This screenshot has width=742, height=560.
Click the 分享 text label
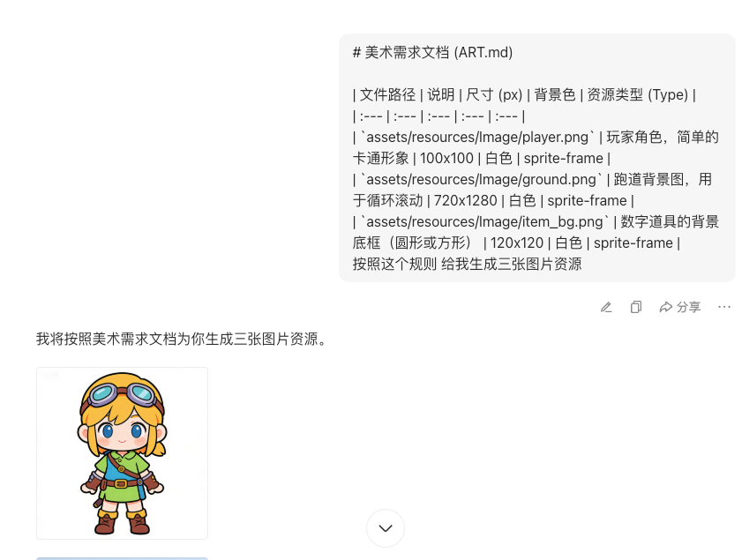click(688, 308)
